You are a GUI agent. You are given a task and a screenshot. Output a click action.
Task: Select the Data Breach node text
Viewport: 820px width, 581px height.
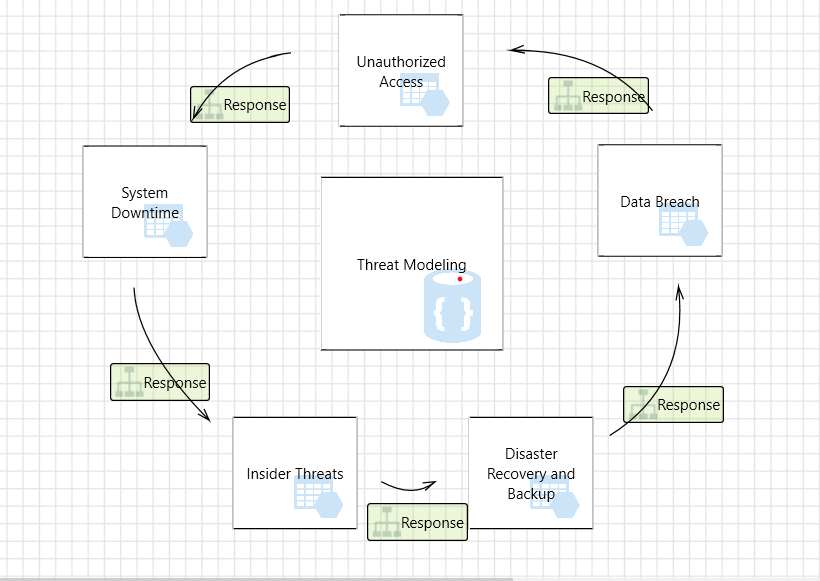[660, 202]
